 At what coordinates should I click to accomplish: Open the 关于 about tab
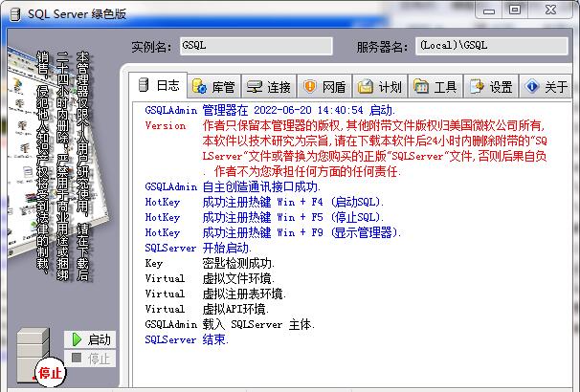[x=546, y=87]
